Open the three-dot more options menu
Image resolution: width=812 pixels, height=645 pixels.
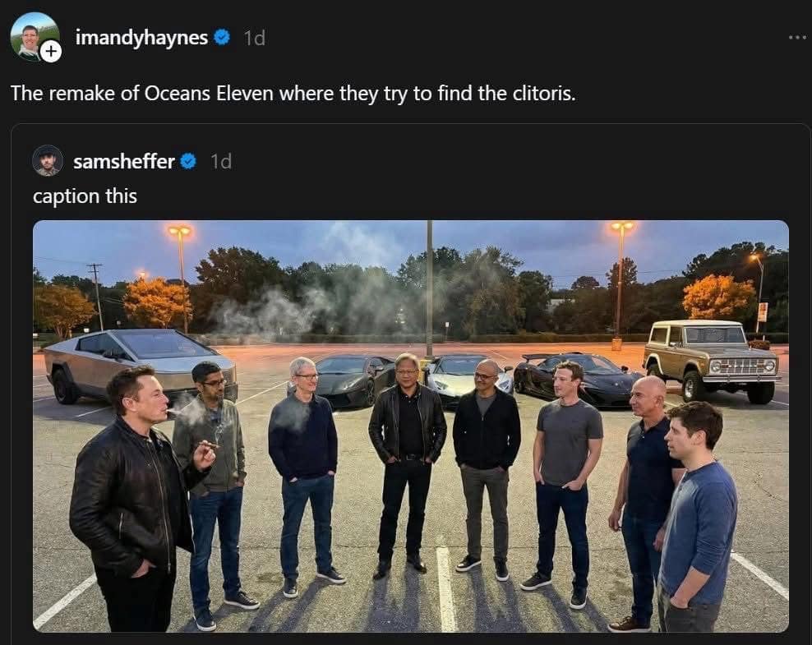point(796,37)
